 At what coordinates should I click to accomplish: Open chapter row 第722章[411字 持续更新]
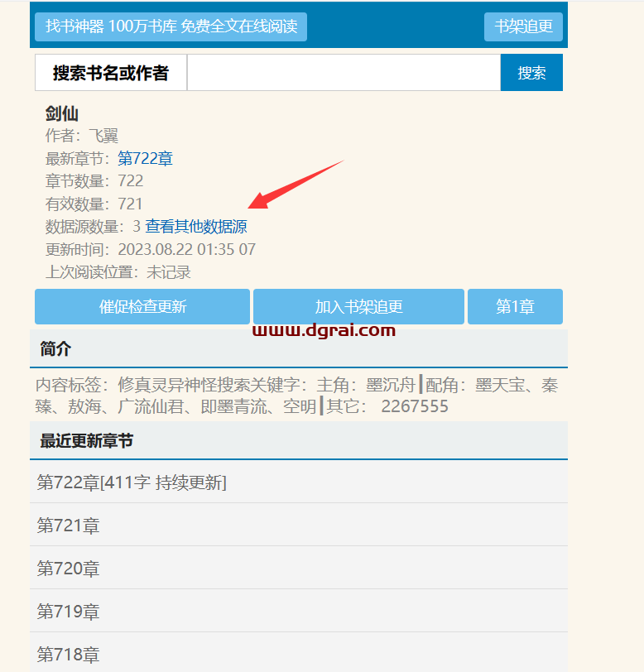click(x=299, y=482)
